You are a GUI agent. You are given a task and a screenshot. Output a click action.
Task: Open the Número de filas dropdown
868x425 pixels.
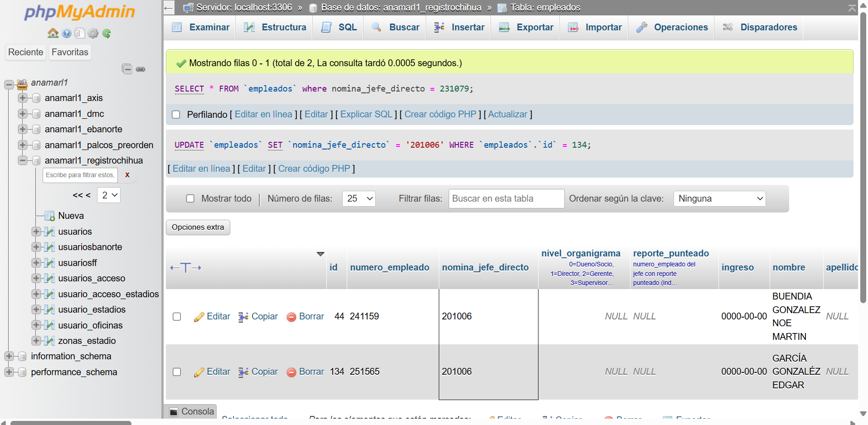click(x=359, y=198)
